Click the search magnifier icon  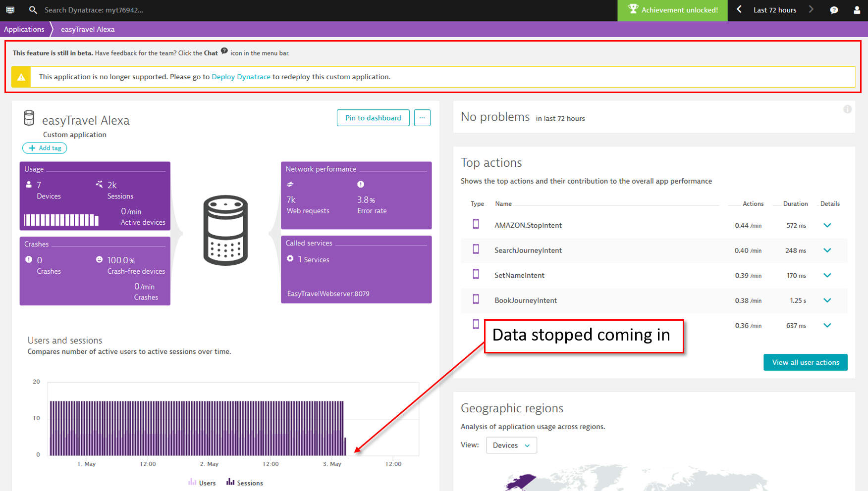(33, 10)
